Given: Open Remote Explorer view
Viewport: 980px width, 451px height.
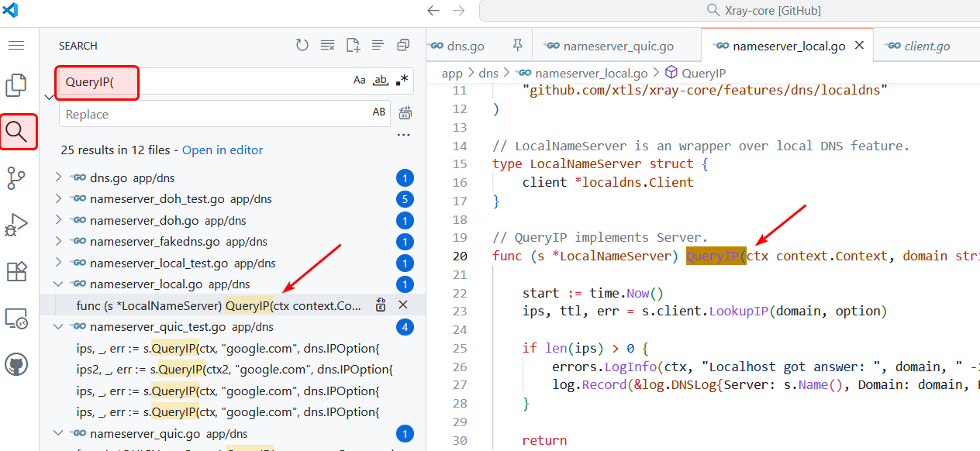Looking at the screenshot, I should [x=16, y=318].
